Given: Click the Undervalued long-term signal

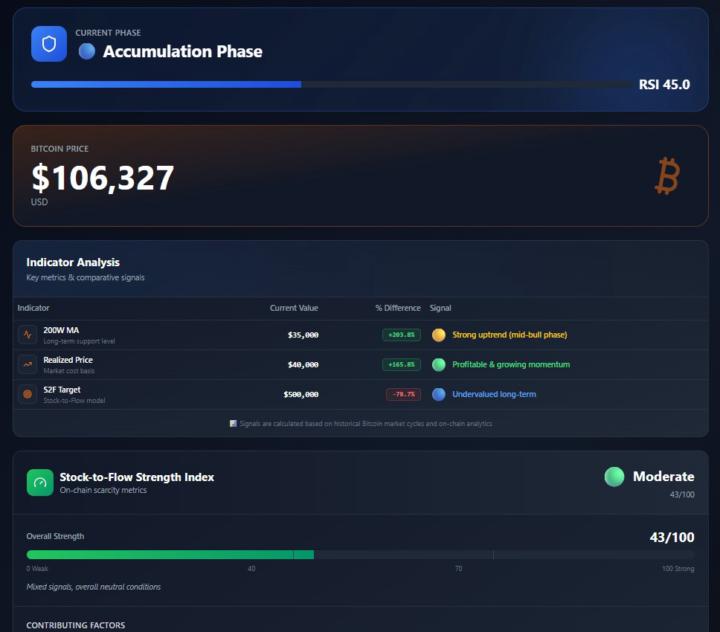Looking at the screenshot, I should [494, 394].
